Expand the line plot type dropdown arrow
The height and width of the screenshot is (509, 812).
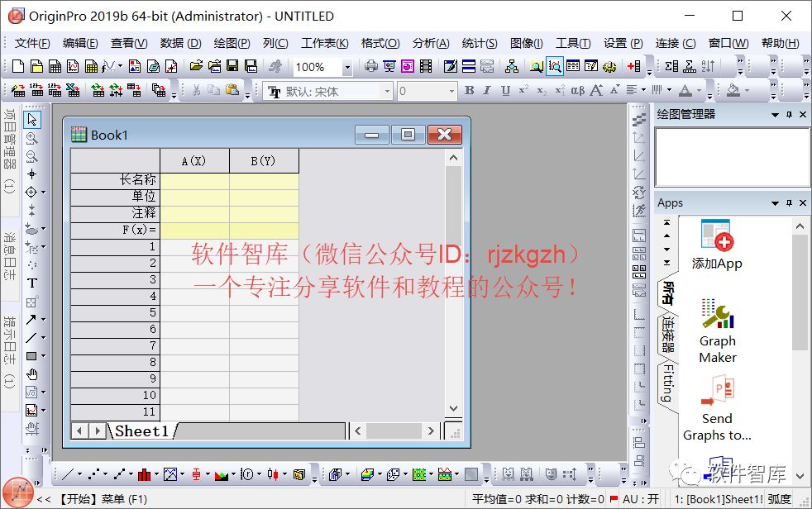point(79,473)
